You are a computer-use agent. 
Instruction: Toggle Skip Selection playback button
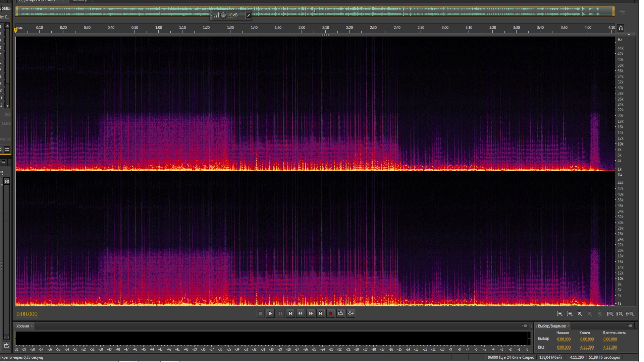(x=351, y=313)
